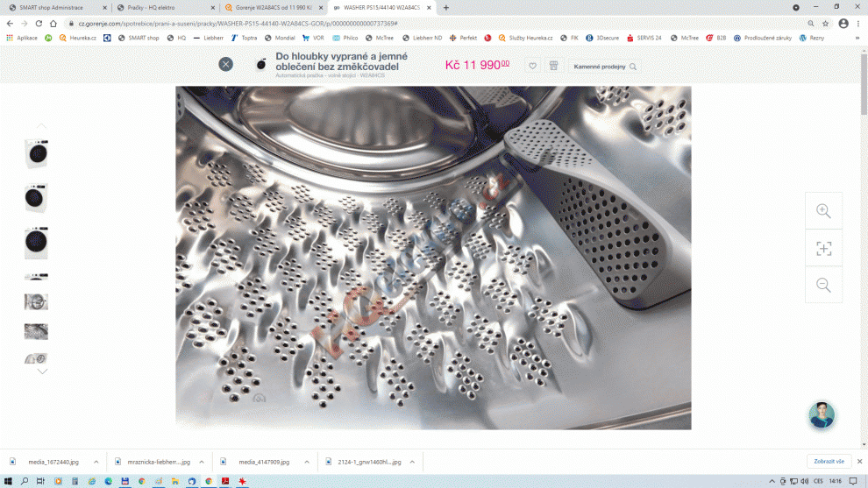Move thumbnail list up with the top chevron
868x488 pixels.
click(41, 126)
